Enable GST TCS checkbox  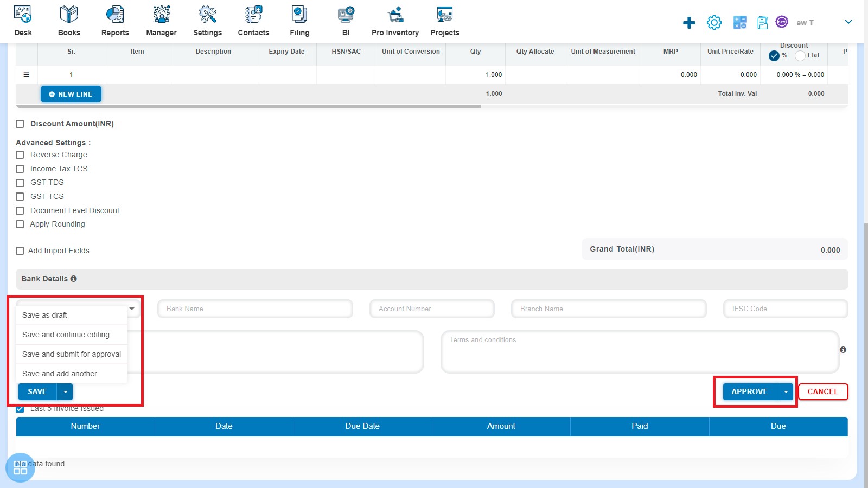[20, 197]
